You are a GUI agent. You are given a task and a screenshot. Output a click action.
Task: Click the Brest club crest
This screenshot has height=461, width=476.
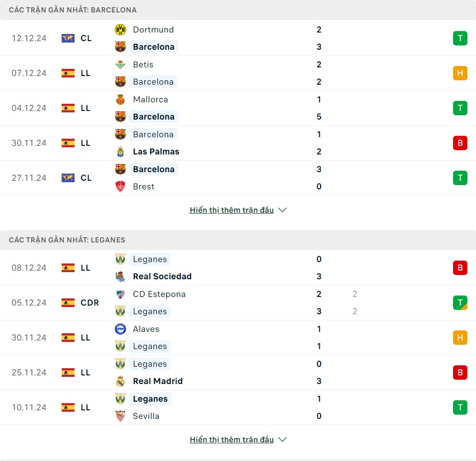click(120, 187)
